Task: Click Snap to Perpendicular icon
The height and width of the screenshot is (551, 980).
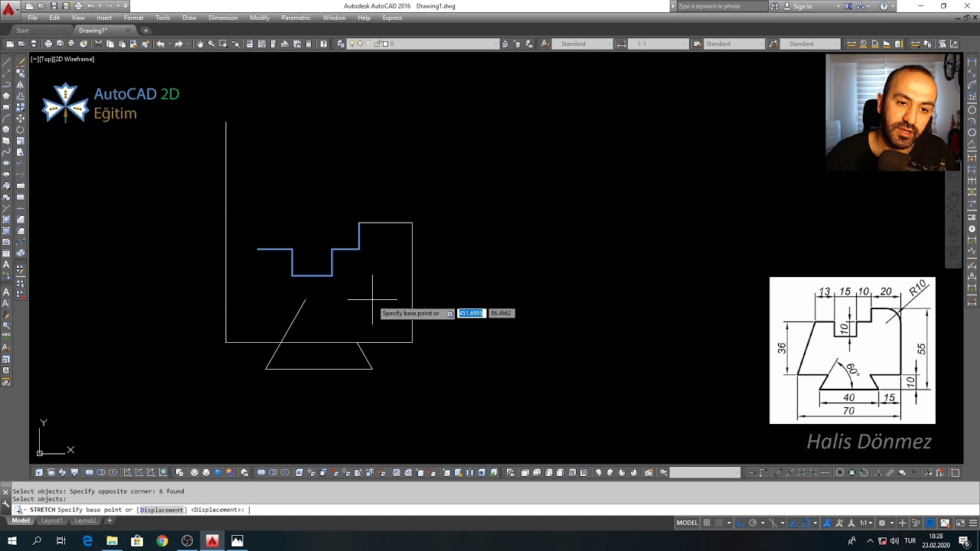Action: (878, 472)
